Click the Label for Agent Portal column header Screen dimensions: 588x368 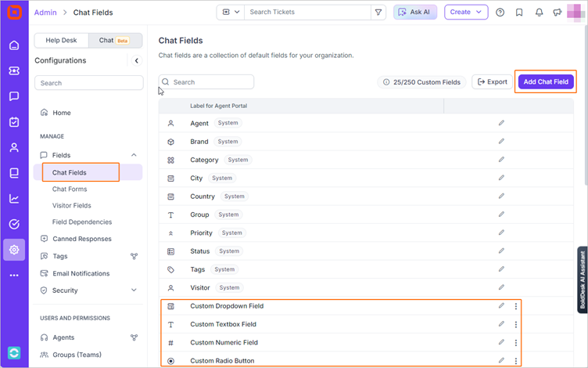click(219, 106)
